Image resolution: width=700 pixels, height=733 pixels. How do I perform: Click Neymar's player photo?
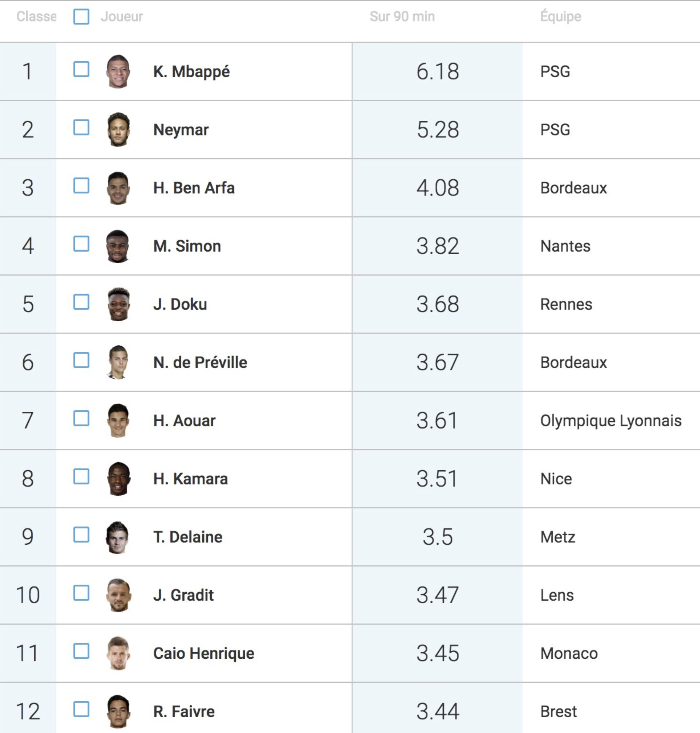118,129
